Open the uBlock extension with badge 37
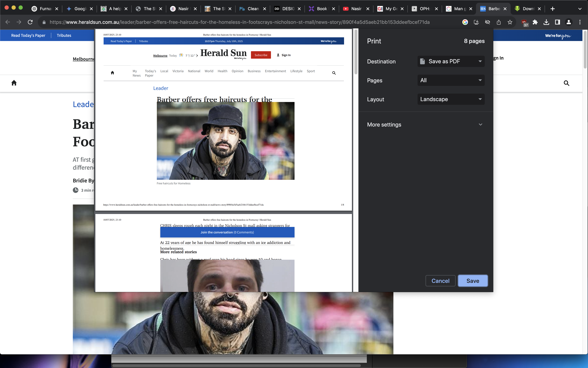The width and height of the screenshot is (588, 368). pyautogui.click(x=524, y=23)
